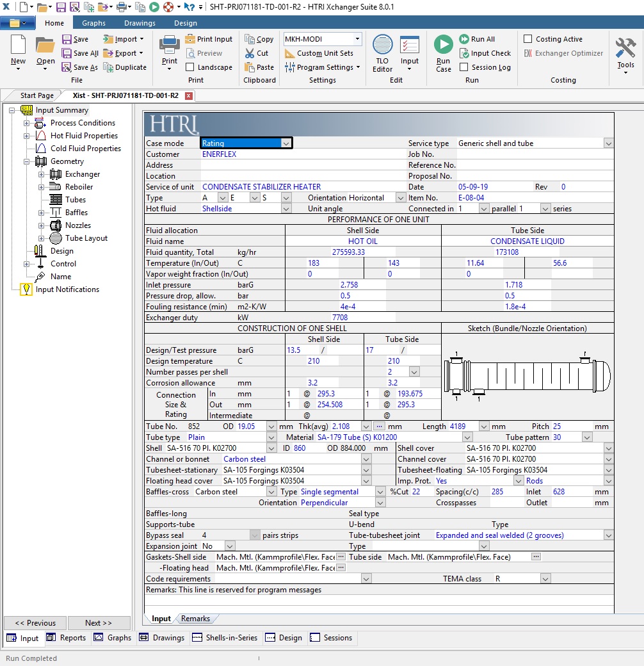Click the << Previous button
The width and height of the screenshot is (644, 666).
[x=35, y=622]
